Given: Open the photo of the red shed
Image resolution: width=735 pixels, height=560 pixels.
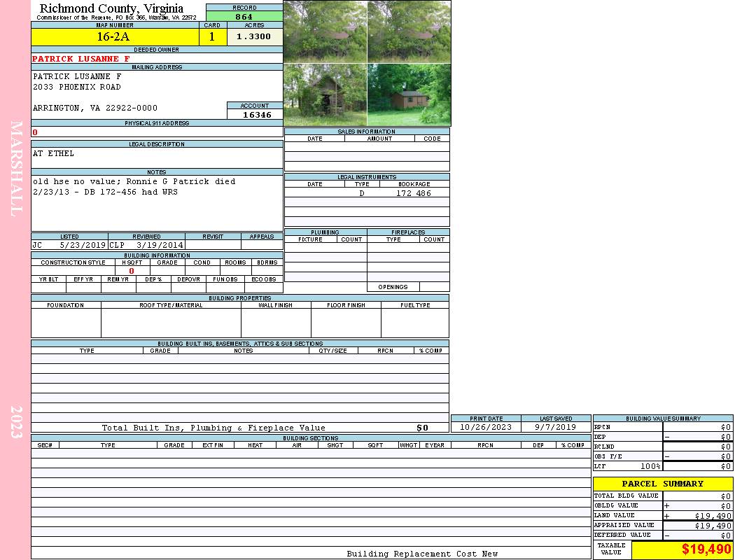Looking at the screenshot, I should (x=409, y=94).
